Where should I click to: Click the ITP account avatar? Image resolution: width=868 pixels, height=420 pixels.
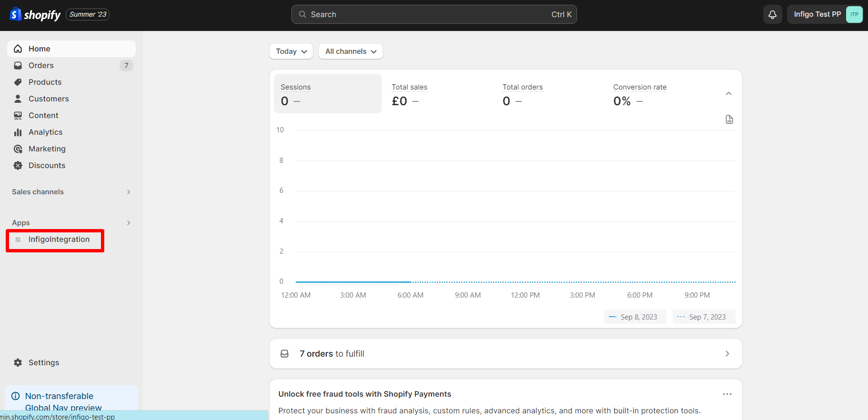click(854, 14)
